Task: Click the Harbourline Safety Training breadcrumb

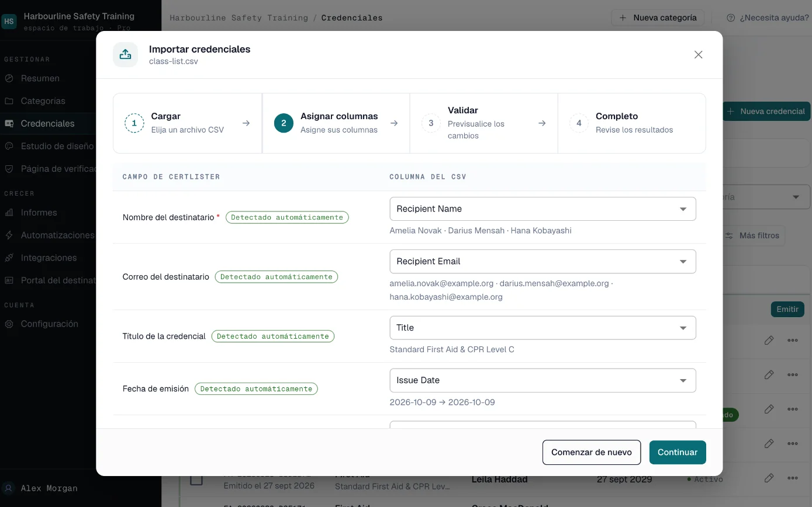Action: (239, 18)
